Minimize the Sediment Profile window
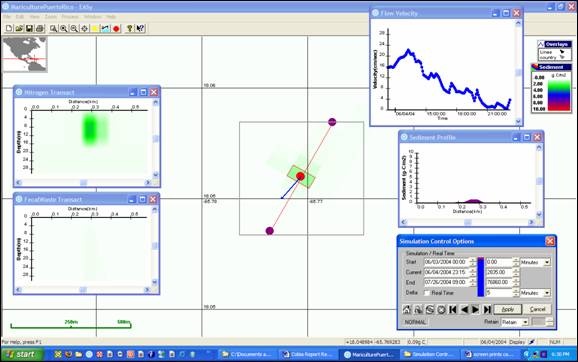 tap(516, 137)
